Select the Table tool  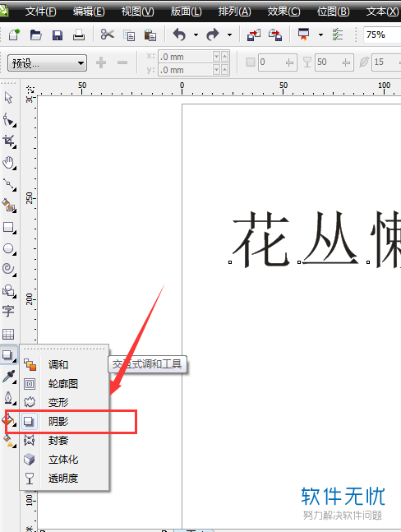point(8,334)
